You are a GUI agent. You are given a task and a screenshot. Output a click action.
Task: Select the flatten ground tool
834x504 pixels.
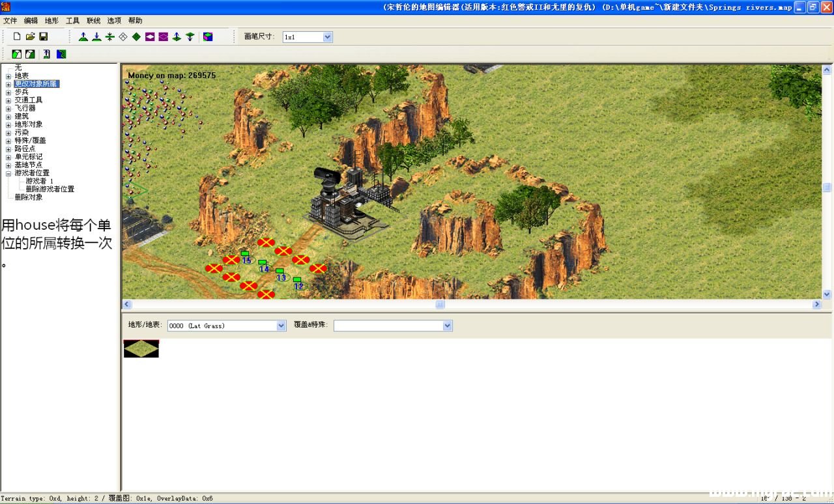(x=110, y=37)
